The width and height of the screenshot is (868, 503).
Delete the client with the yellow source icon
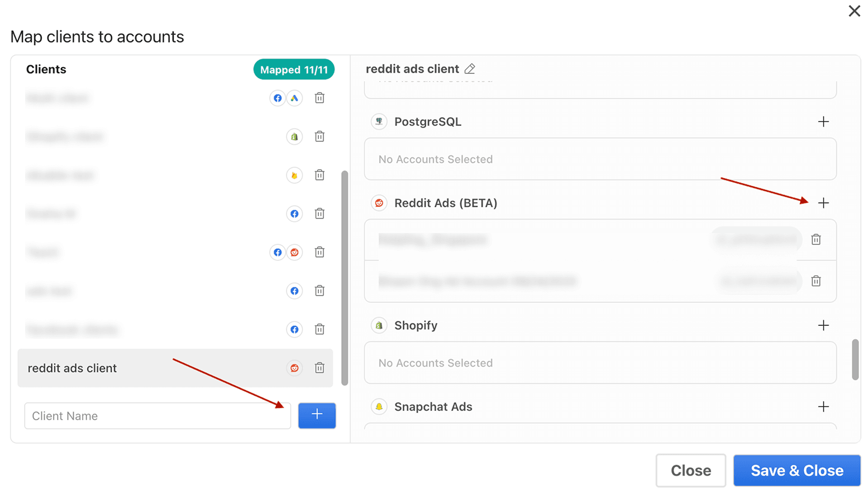pos(319,175)
